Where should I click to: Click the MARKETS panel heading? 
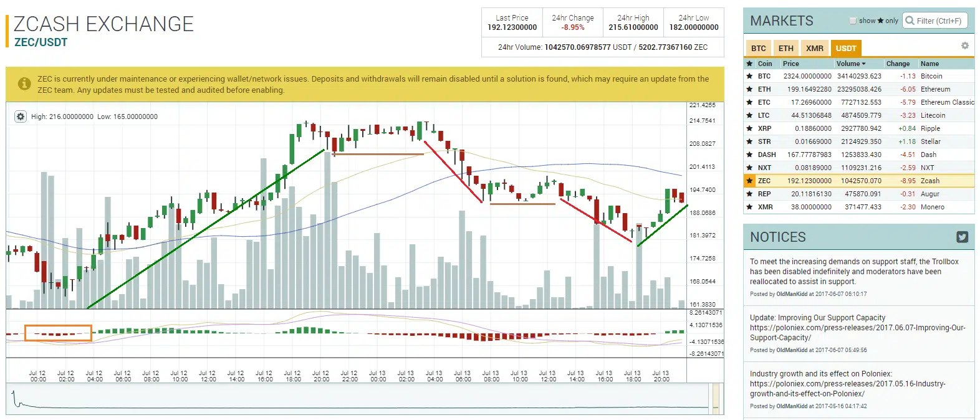click(x=782, y=21)
